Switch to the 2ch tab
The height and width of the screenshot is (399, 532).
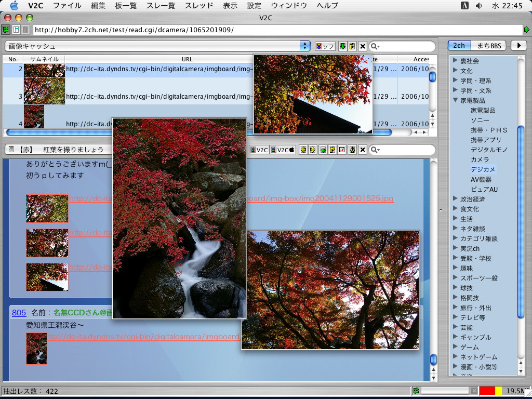pyautogui.click(x=459, y=46)
